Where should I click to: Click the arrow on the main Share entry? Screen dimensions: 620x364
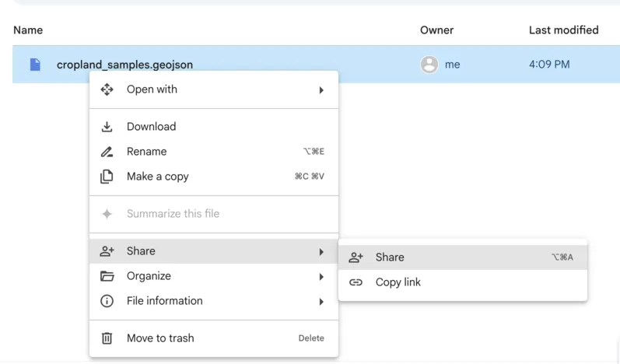(x=321, y=252)
